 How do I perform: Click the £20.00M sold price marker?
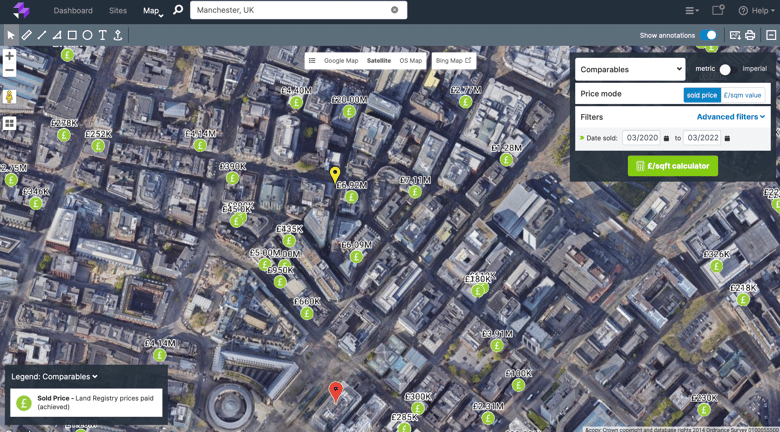click(x=349, y=111)
